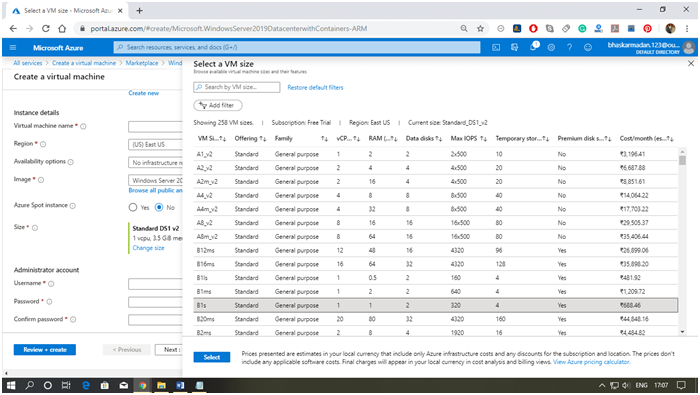Screen dimensions: 700x395
Task: Go to Marketplace breadcrumb
Action: [x=142, y=63]
